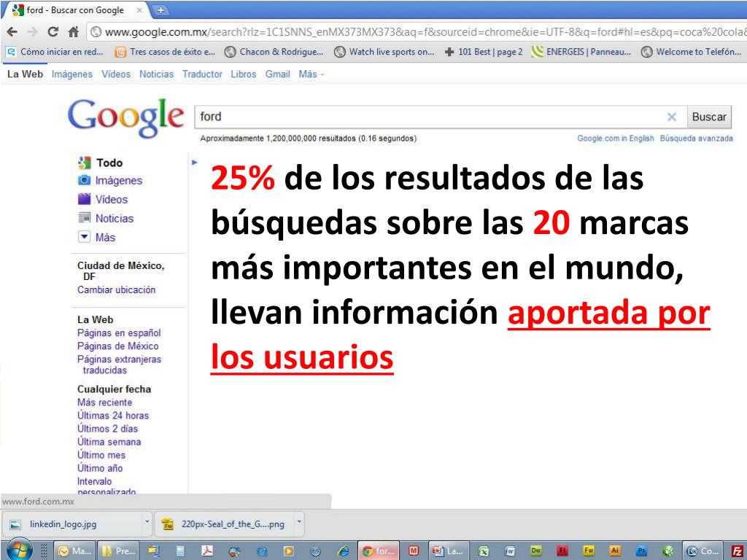The width and height of the screenshot is (747, 560).
Task: Choose 'Últimos 2 días' filter
Action: (108, 429)
